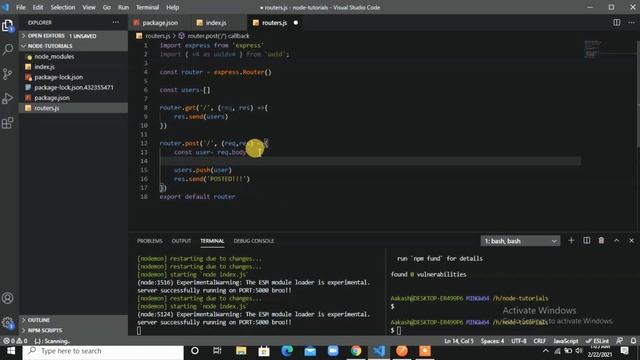
Task: Switch to the Debug Console tab
Action: (x=253, y=241)
